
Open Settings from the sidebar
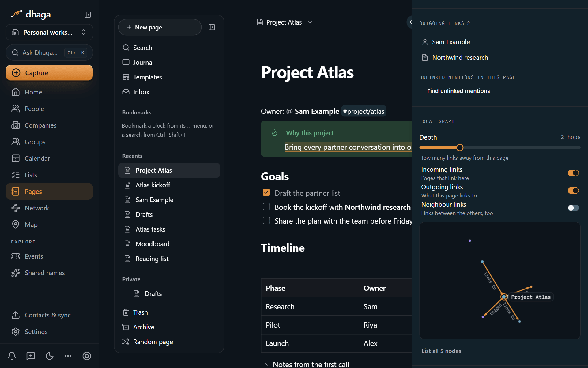[49, 332]
